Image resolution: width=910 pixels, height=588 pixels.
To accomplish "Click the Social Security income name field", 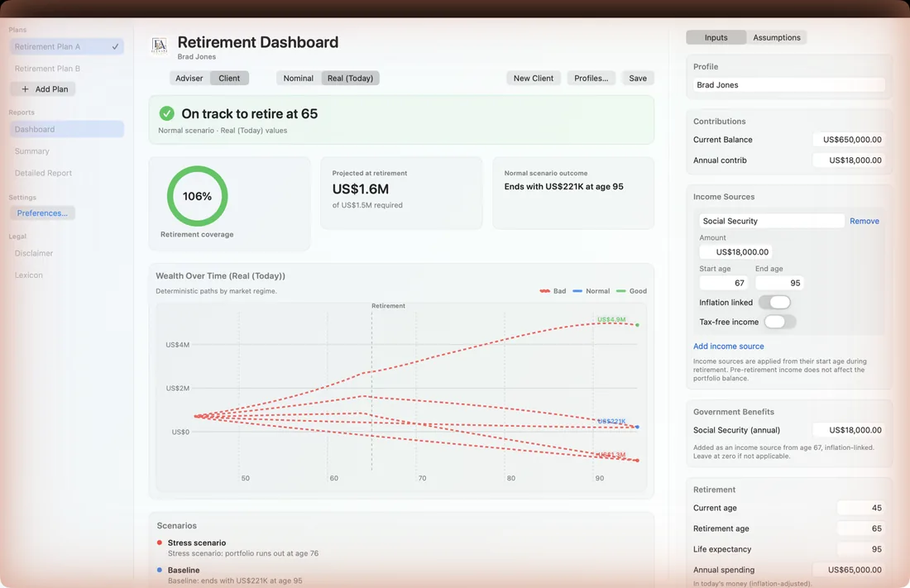I will (771, 221).
